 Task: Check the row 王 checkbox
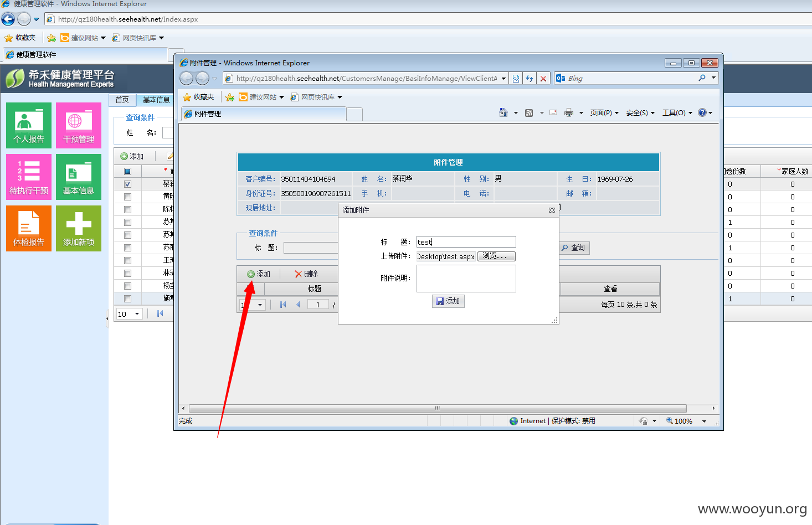127,260
